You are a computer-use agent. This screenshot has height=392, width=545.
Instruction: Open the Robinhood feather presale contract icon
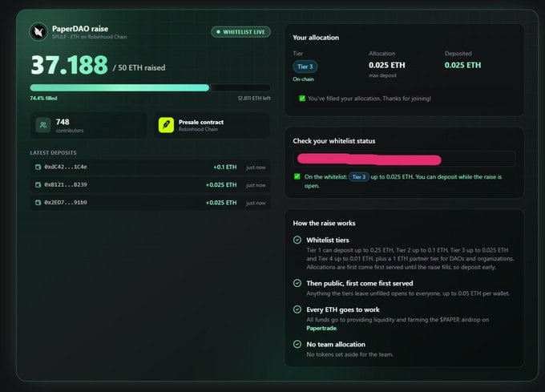[166, 125]
